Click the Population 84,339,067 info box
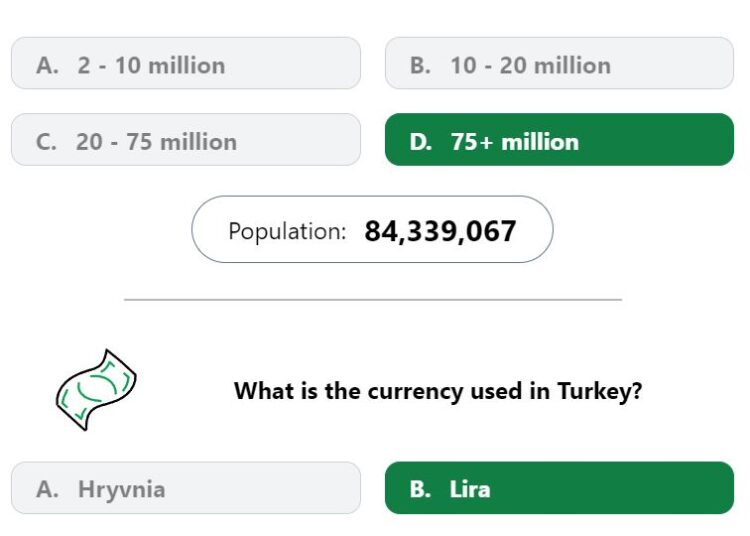Viewport: 750px width, 536px height. point(372,230)
